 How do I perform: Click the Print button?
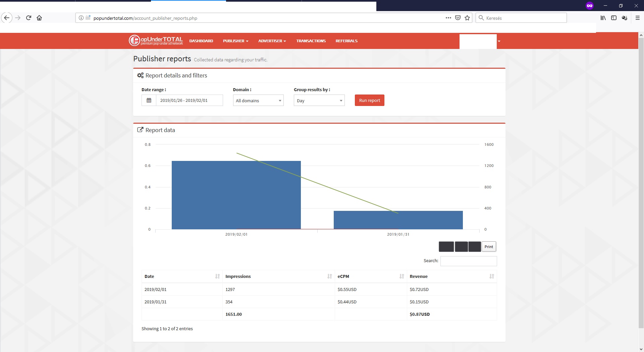(x=489, y=247)
